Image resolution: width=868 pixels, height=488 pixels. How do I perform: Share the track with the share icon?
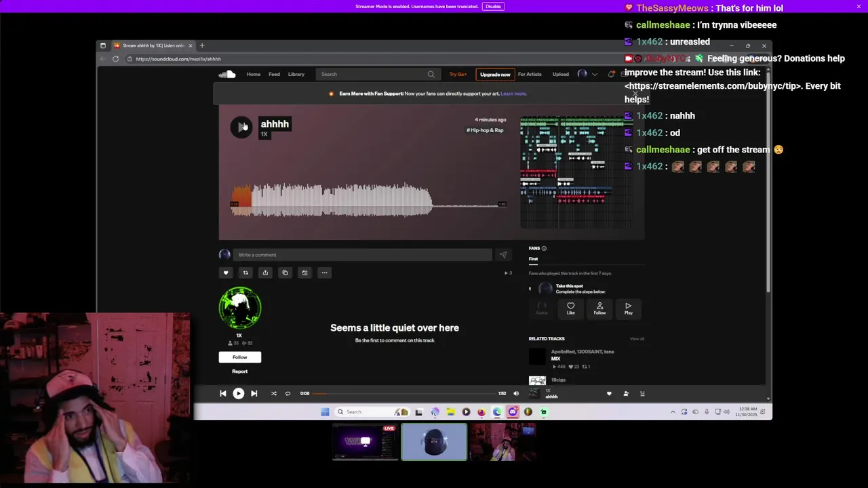coord(265,272)
